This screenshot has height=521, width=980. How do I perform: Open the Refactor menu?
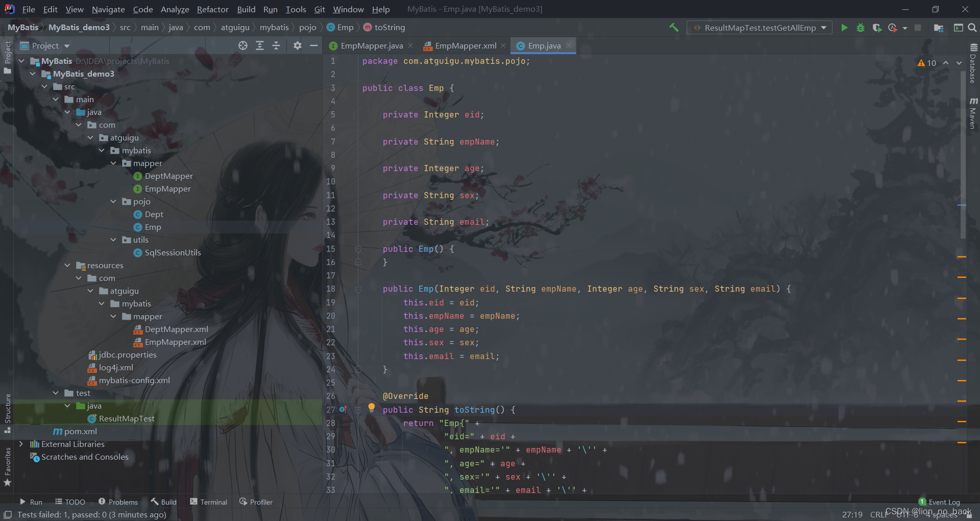coord(212,9)
